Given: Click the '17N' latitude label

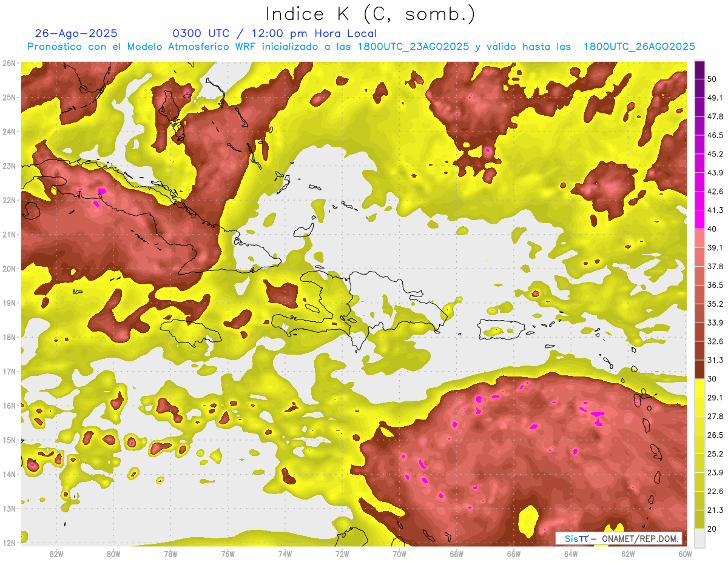Looking at the screenshot, I should (x=9, y=372).
